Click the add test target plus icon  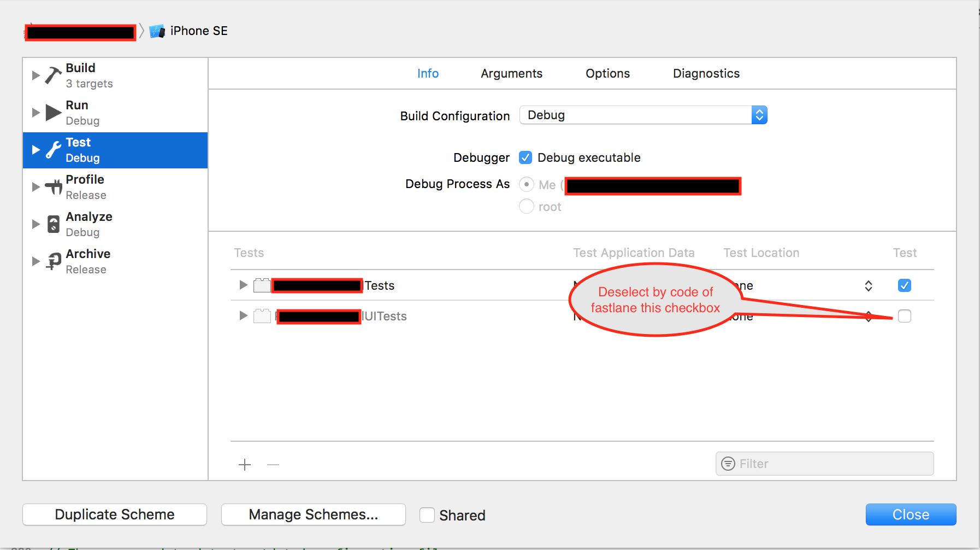click(x=245, y=464)
